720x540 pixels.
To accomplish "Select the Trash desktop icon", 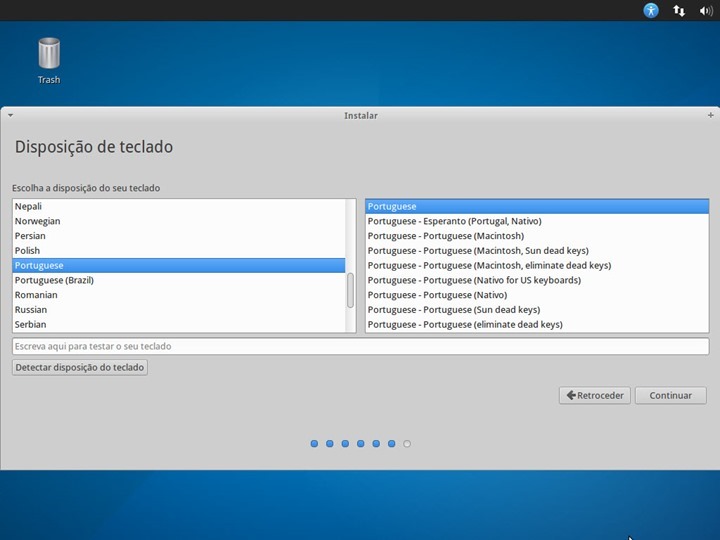I will (49, 61).
